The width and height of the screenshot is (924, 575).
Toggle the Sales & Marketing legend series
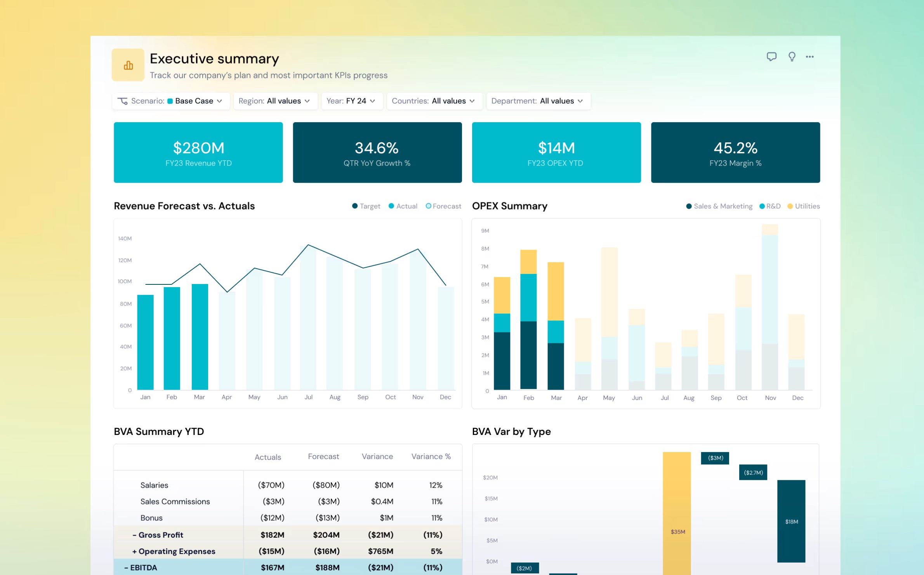(719, 206)
